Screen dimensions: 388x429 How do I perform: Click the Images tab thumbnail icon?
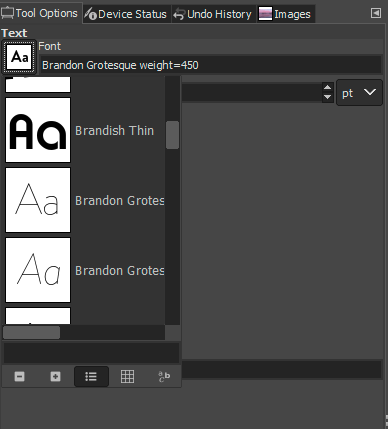click(265, 14)
